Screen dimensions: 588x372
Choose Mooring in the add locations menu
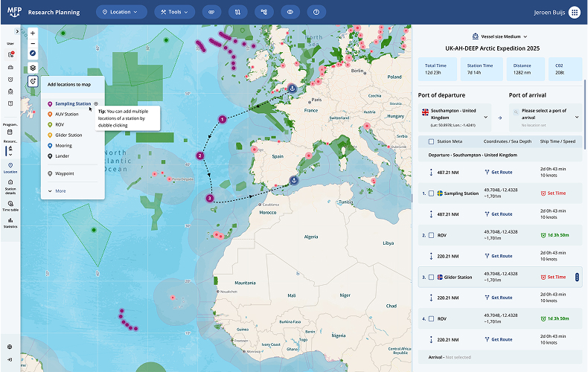point(64,145)
